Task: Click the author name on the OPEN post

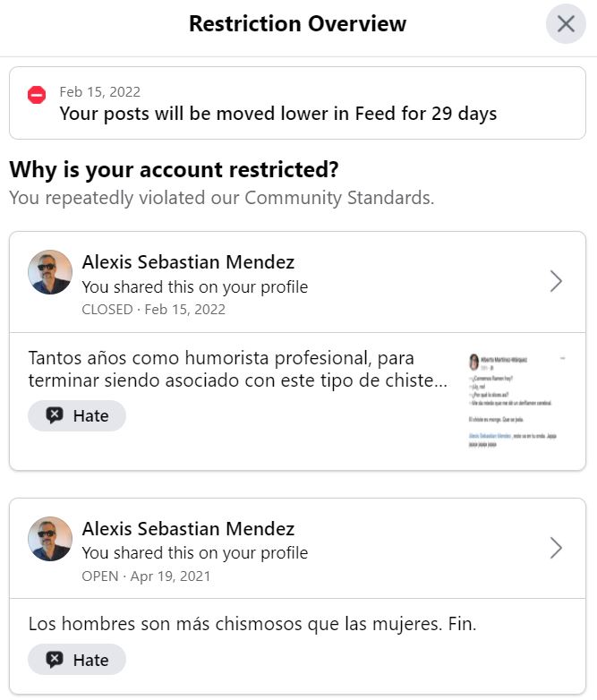Action: pos(188,529)
